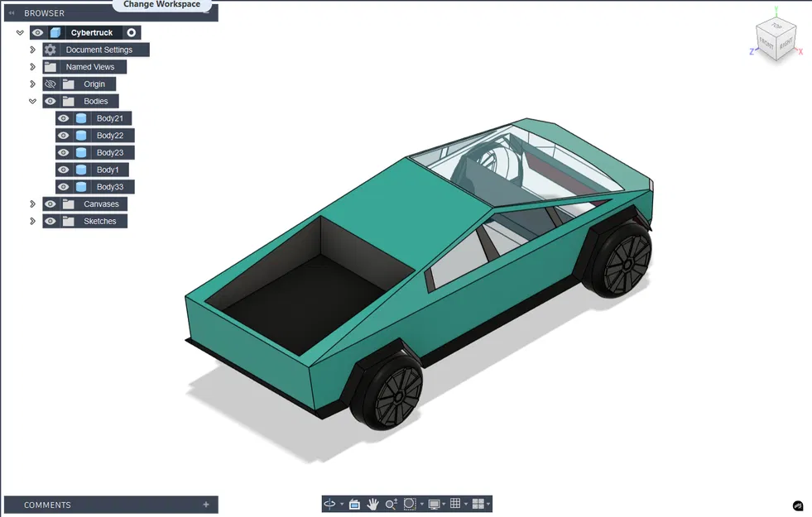Click the FRONT face of the ViewCube

pyautogui.click(x=766, y=43)
